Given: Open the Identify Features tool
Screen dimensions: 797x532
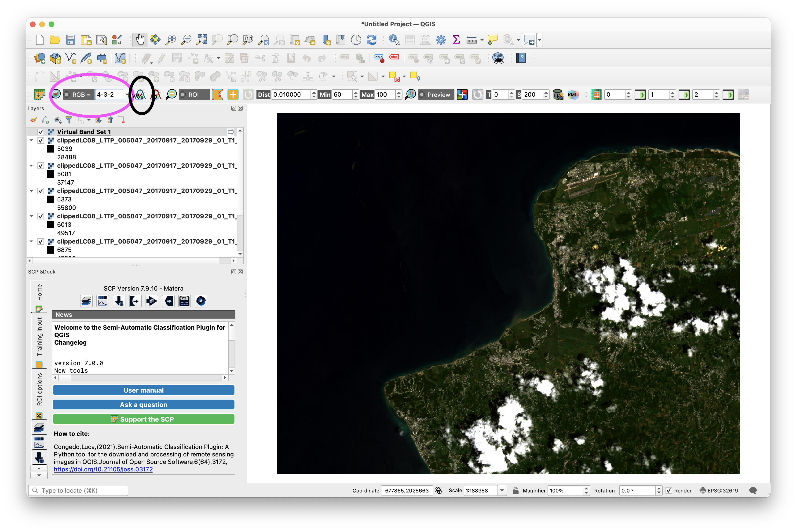Looking at the screenshot, I should click(394, 40).
